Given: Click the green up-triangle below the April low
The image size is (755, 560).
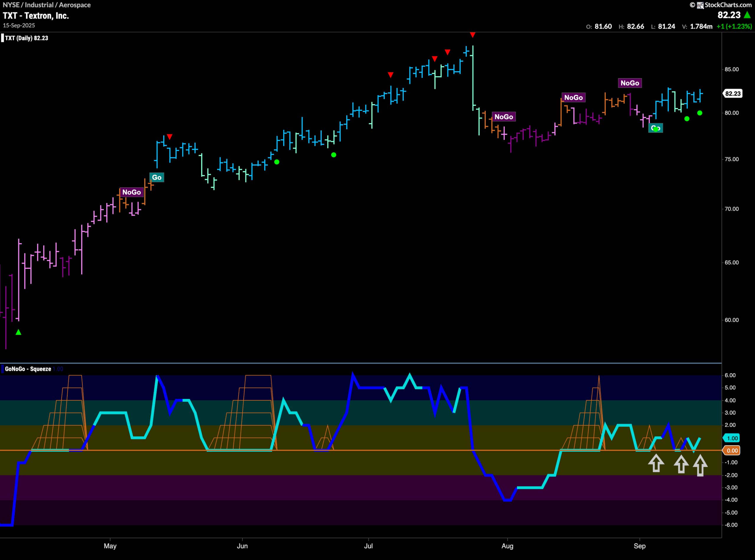Looking at the screenshot, I should (19, 332).
